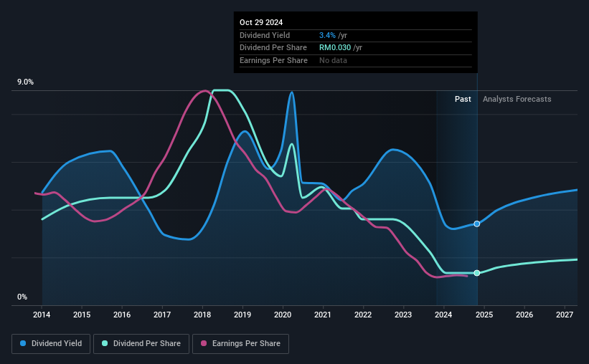Image resolution: width=589 pixels, height=364 pixels.
Task: Click the 2021 x-axis label
Action: 323,315
